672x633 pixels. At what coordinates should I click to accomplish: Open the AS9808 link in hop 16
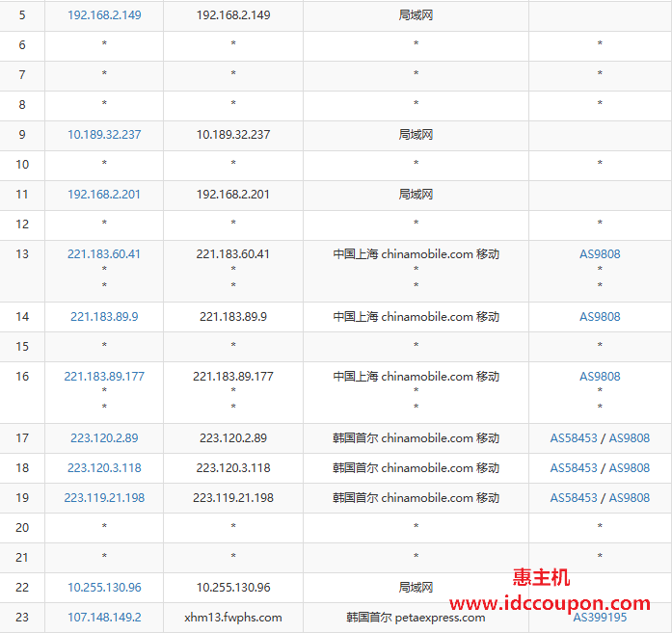[600, 377]
